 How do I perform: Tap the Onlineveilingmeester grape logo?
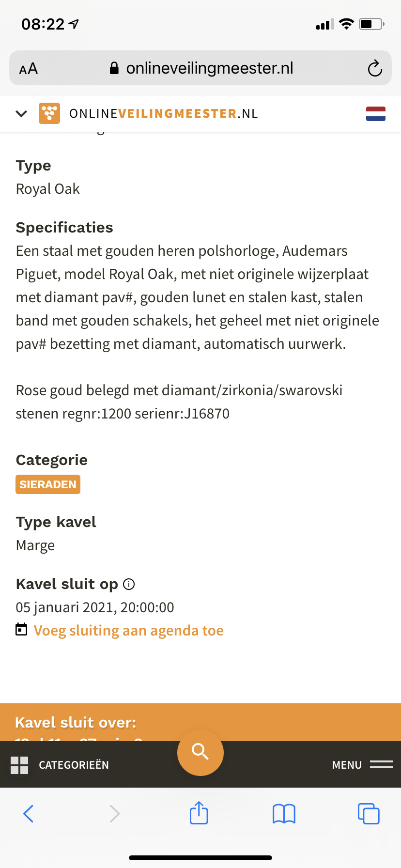pos(49,114)
